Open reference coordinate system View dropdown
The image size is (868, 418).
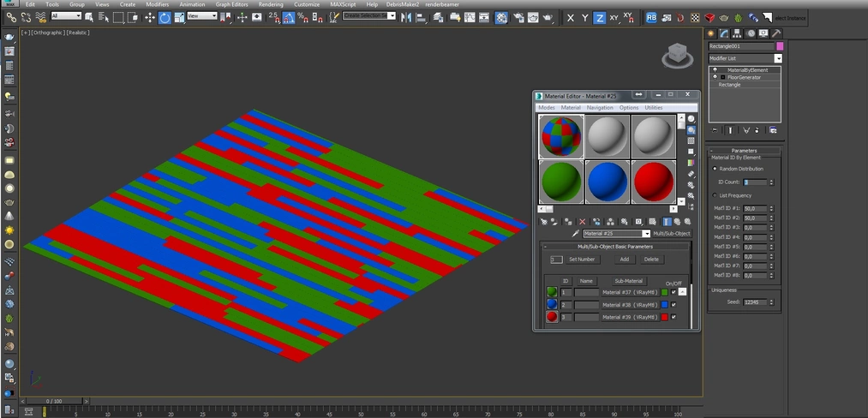point(201,16)
